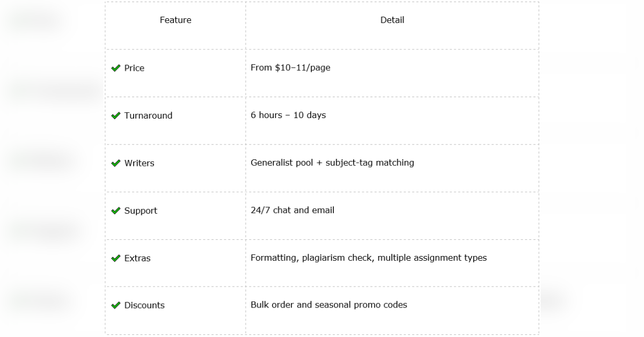The width and height of the screenshot is (644, 337).
Task: Click the green checkmark beside Extras
Action: (115, 258)
